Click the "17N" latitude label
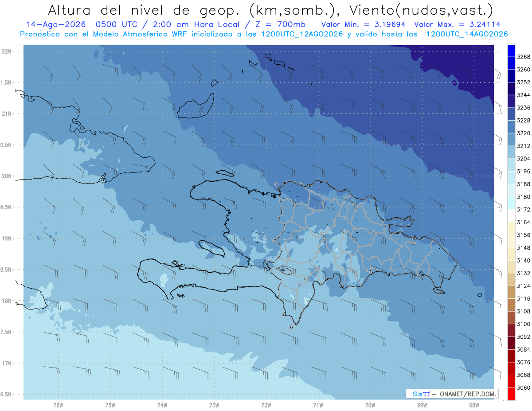 [7, 363]
